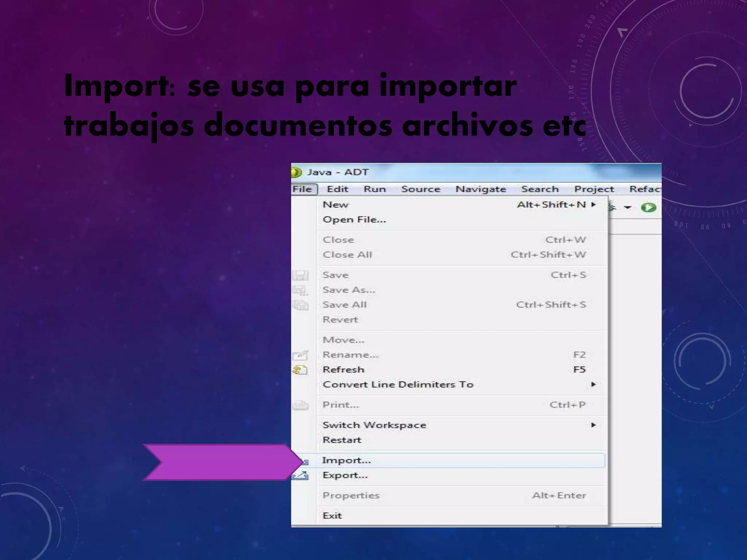This screenshot has width=747, height=560.
Task: Click the Print printer icon
Action: tap(300, 405)
